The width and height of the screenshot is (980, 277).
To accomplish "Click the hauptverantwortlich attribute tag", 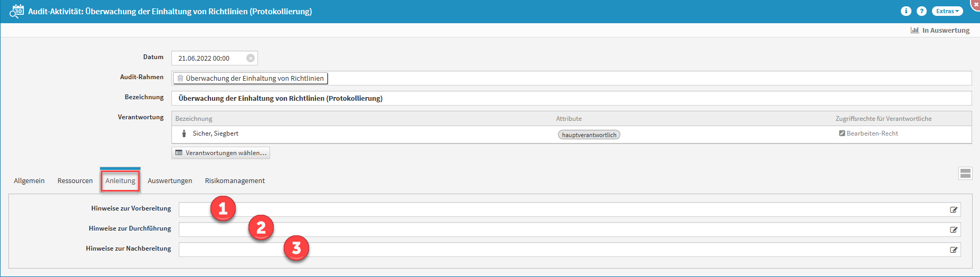I will pos(589,135).
